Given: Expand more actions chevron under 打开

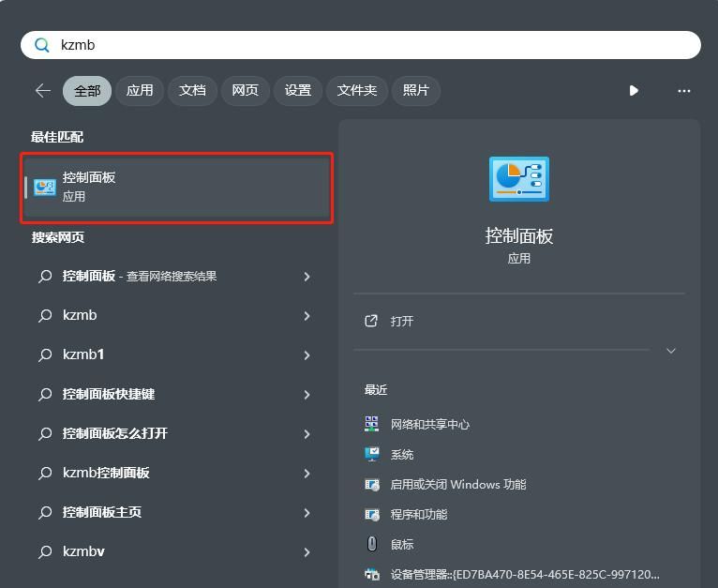Looking at the screenshot, I should [671, 351].
